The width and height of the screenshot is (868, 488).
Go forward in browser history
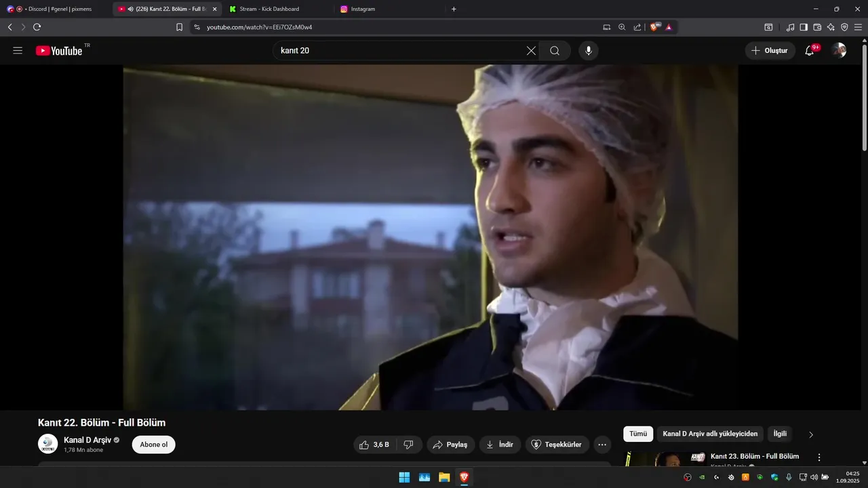click(x=23, y=27)
